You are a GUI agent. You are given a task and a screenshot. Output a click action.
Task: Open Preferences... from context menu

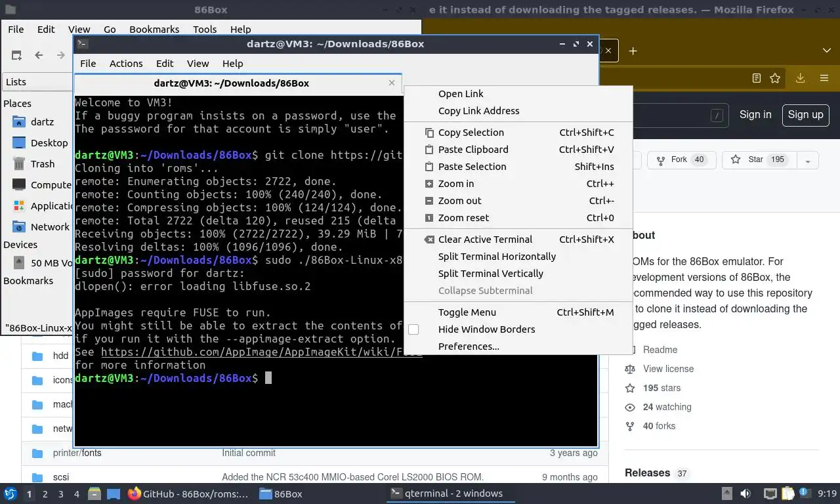pos(518,346)
